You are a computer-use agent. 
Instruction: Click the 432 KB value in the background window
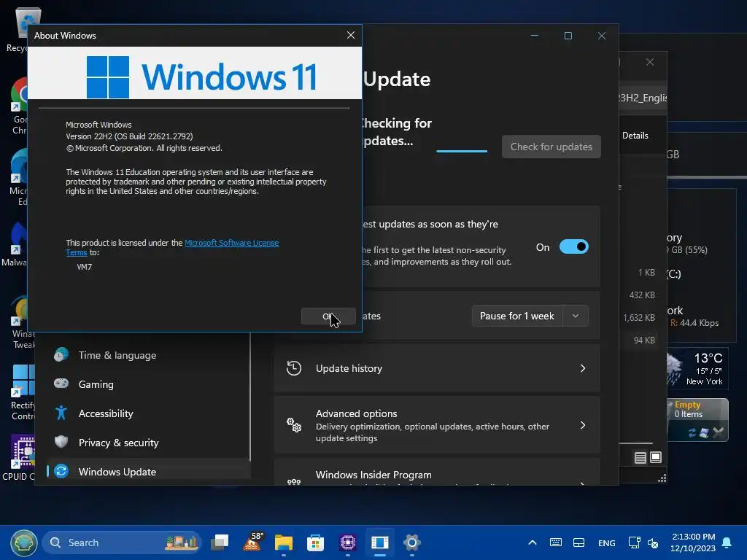click(642, 295)
